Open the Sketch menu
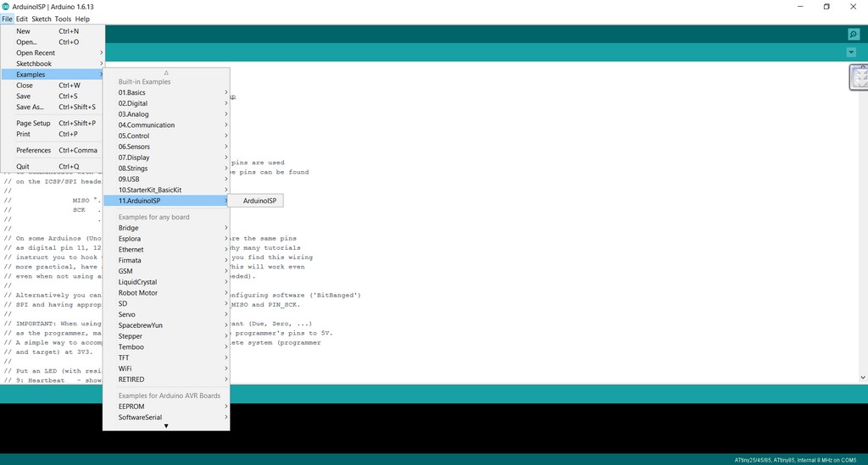868x465 pixels. tap(41, 19)
